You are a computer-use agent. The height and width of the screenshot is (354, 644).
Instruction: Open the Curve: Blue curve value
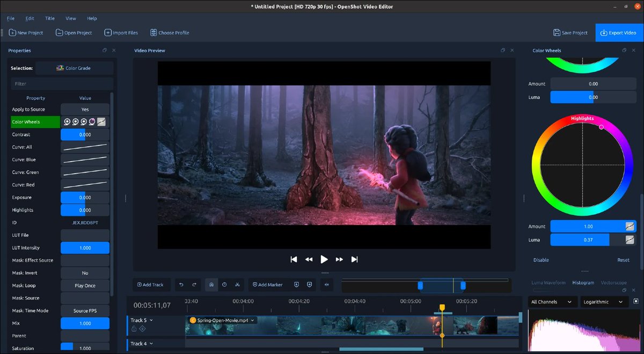[x=85, y=160]
